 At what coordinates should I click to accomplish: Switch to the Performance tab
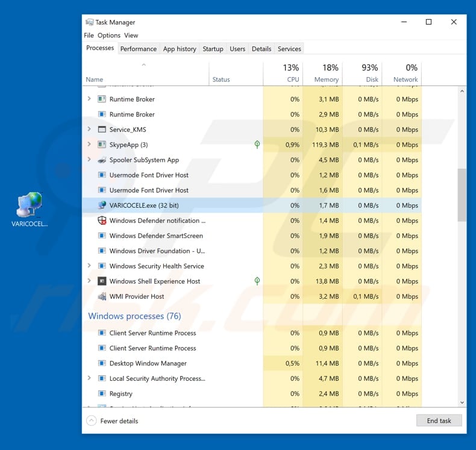coord(139,49)
